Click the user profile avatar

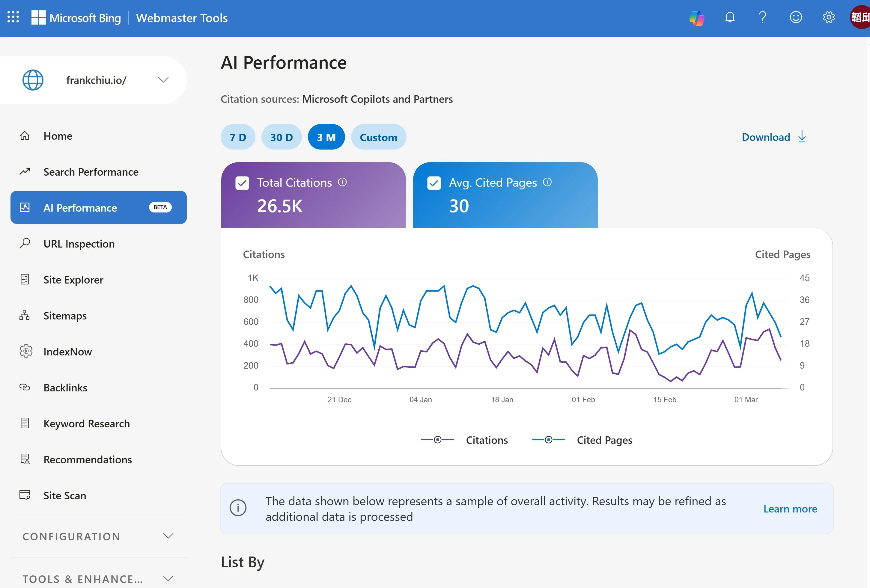860,17
